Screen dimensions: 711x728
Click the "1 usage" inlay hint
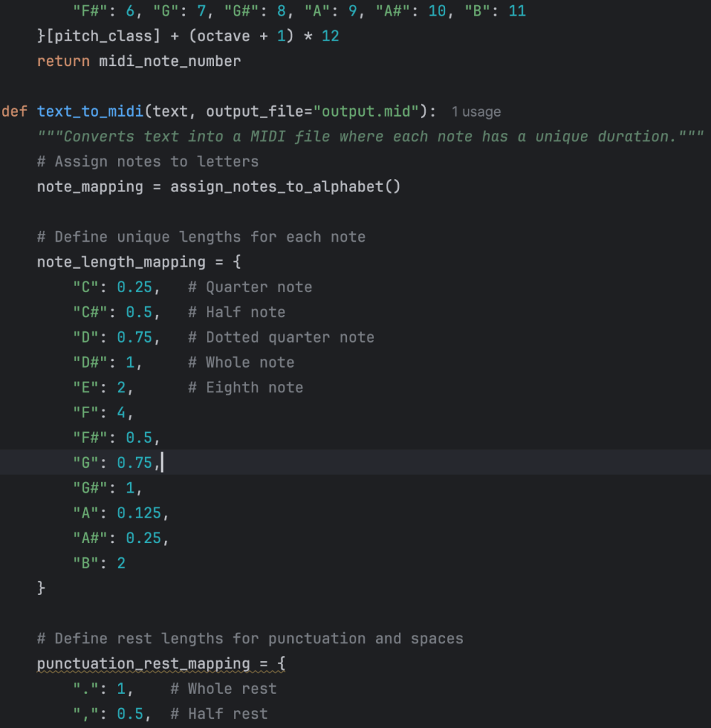pyautogui.click(x=476, y=112)
